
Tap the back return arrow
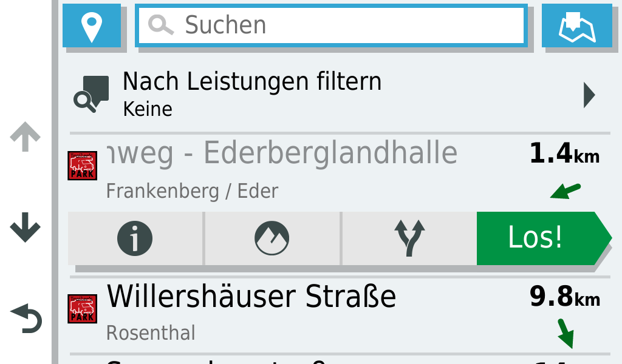click(x=26, y=318)
